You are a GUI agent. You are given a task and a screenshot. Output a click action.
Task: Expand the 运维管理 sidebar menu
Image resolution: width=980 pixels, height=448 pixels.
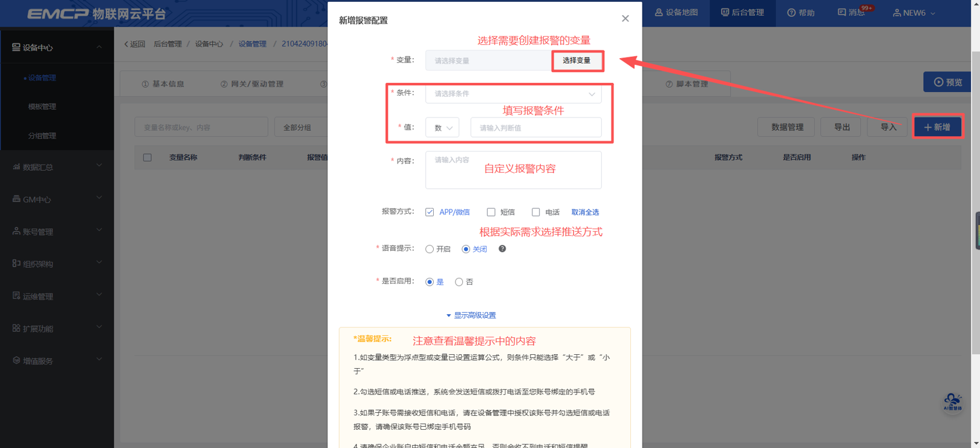coord(57,297)
